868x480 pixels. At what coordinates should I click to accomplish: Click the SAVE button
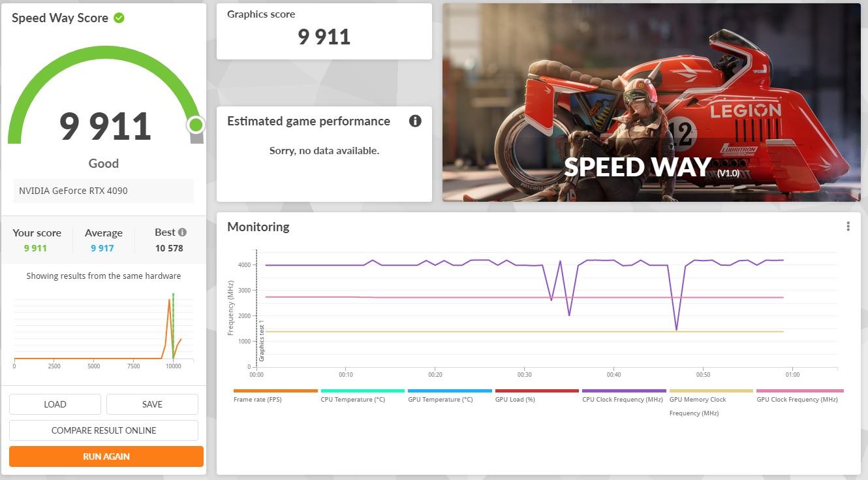click(x=152, y=404)
